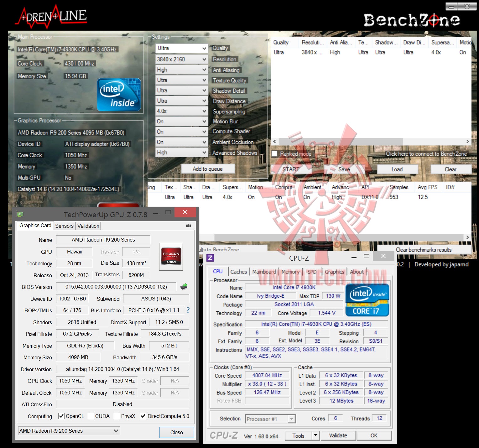
Task: Click the GPU-Z title bar app icon
Action: [x=20, y=214]
